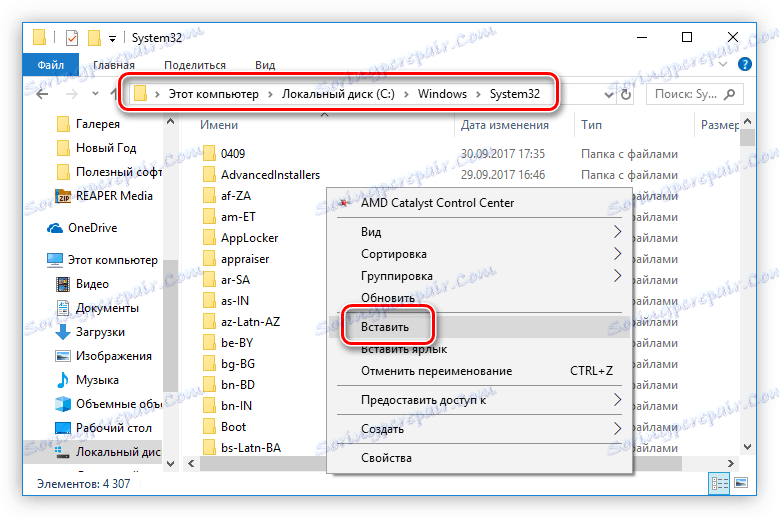This screenshot has width=779, height=518.
Task: Sort by the Тип column header
Action: [x=591, y=125]
